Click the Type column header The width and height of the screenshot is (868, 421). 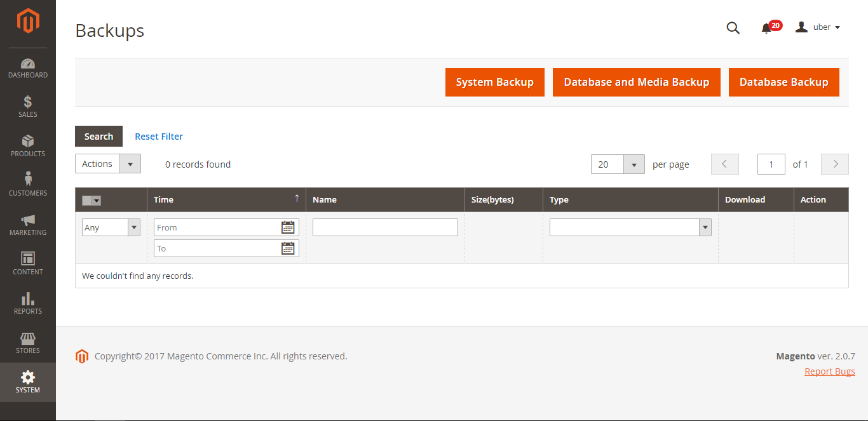click(630, 199)
